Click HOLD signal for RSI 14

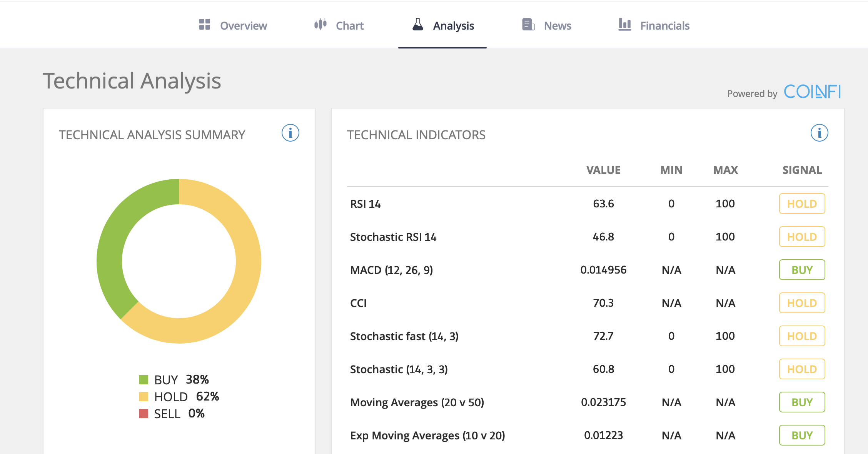click(802, 204)
